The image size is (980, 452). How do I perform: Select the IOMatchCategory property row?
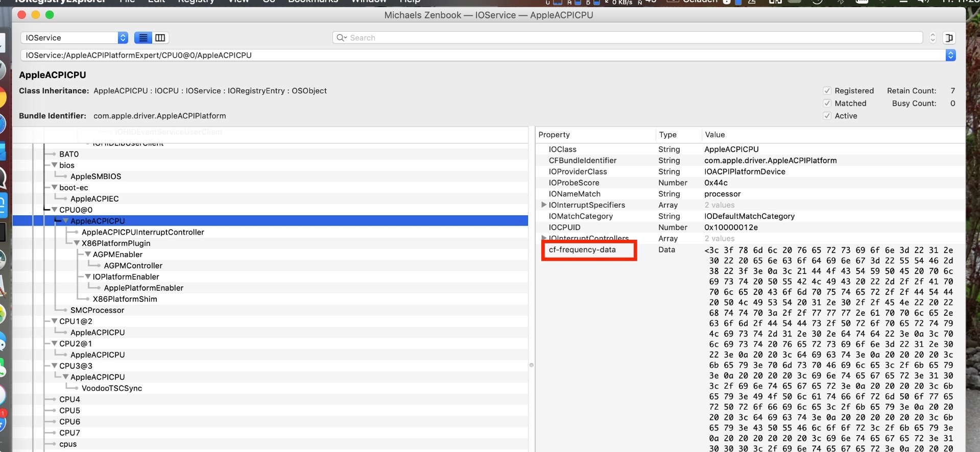click(750, 216)
